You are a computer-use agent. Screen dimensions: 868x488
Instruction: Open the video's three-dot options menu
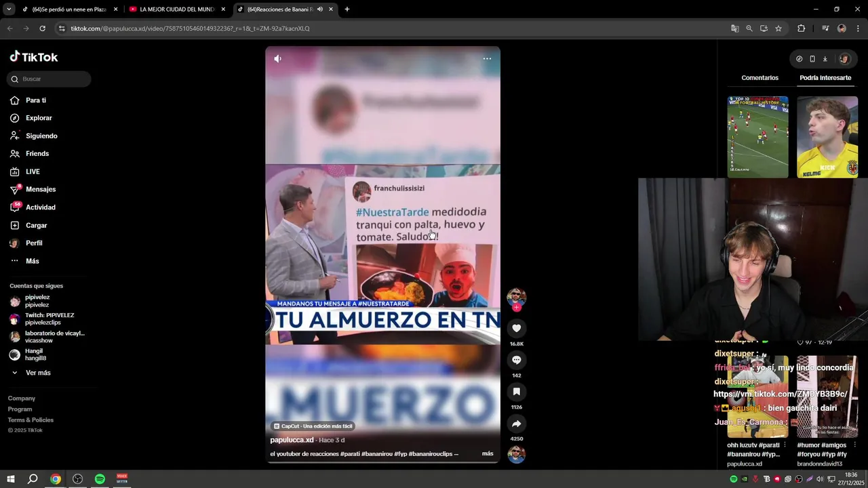point(487,58)
